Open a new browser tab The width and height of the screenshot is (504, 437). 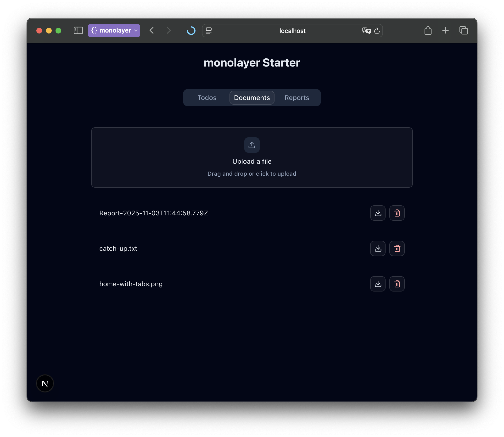click(x=445, y=30)
